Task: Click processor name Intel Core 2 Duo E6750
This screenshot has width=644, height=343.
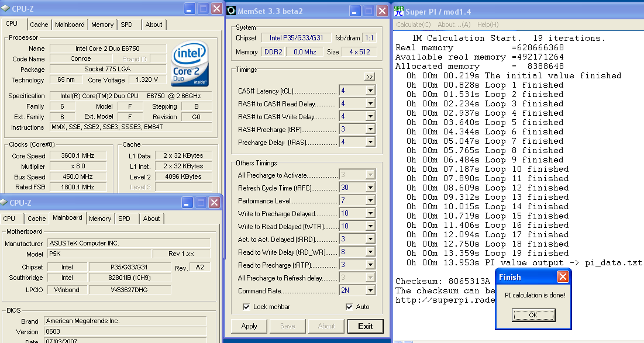Action: click(x=108, y=48)
